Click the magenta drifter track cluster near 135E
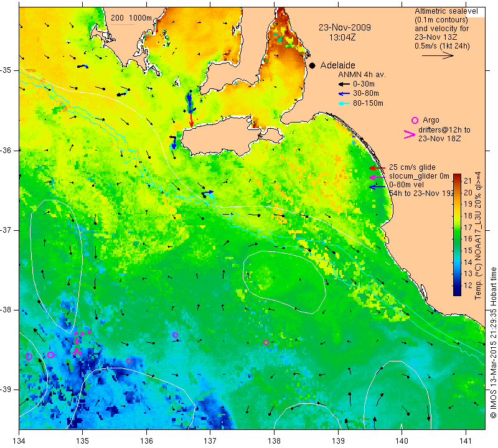The width and height of the screenshot is (498, 448). (x=80, y=343)
